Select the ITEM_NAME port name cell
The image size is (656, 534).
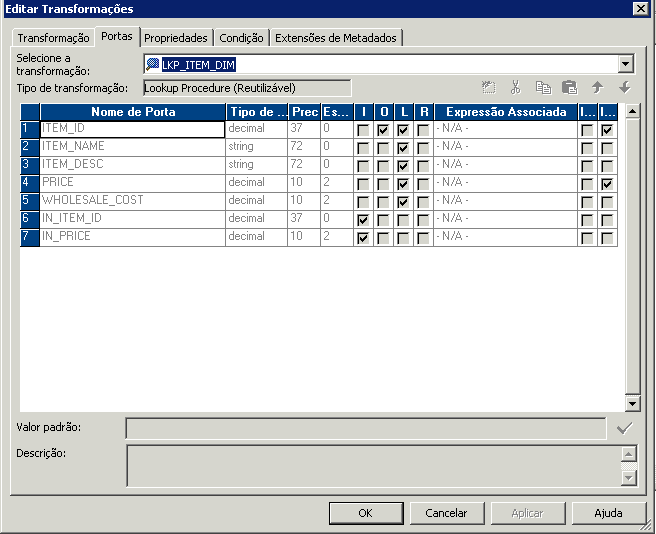(133, 148)
